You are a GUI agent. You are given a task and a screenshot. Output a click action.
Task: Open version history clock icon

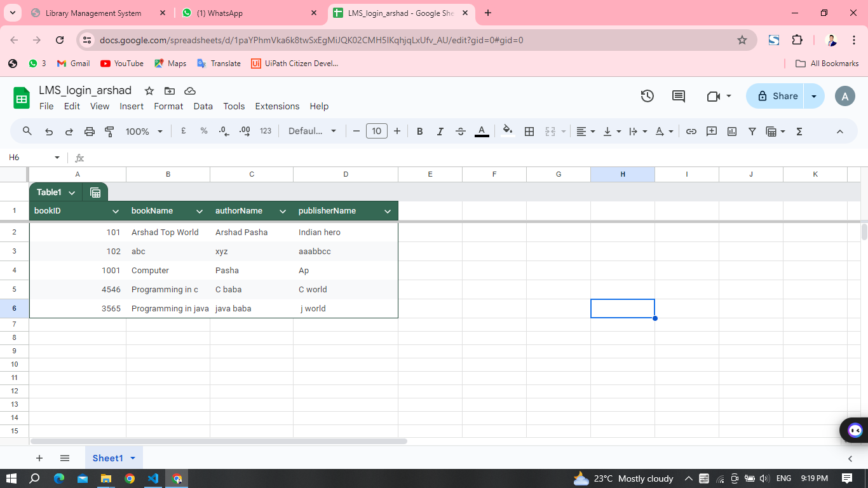[647, 96]
